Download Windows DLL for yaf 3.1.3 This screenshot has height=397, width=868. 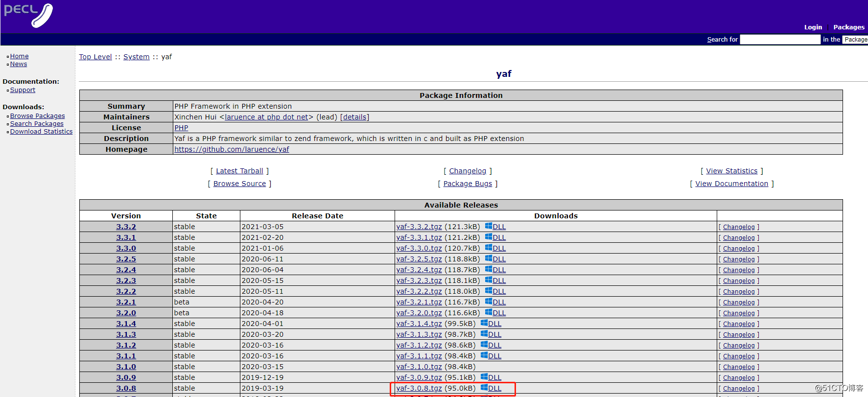pos(491,334)
